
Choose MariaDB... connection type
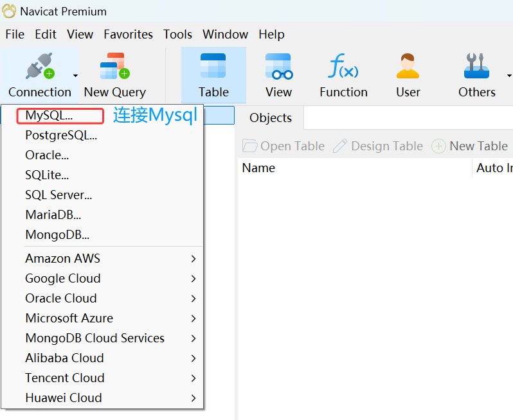(x=102, y=215)
